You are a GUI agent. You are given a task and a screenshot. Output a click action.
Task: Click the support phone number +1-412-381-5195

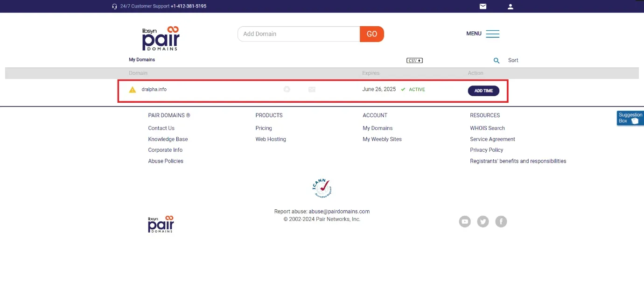click(x=189, y=7)
